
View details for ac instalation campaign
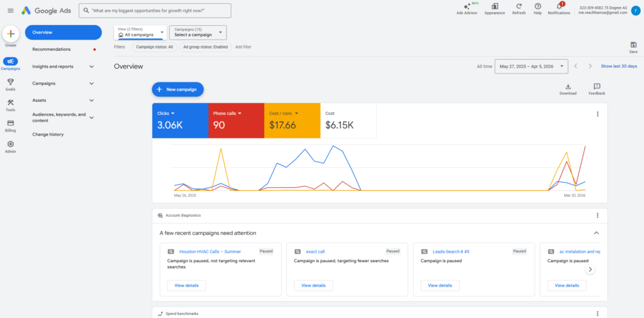point(567,285)
